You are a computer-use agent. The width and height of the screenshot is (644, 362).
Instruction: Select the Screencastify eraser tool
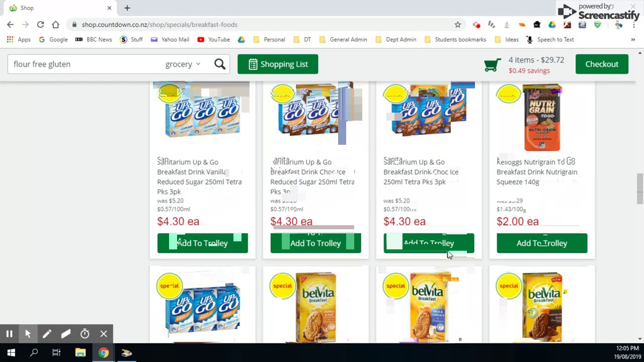click(66, 334)
